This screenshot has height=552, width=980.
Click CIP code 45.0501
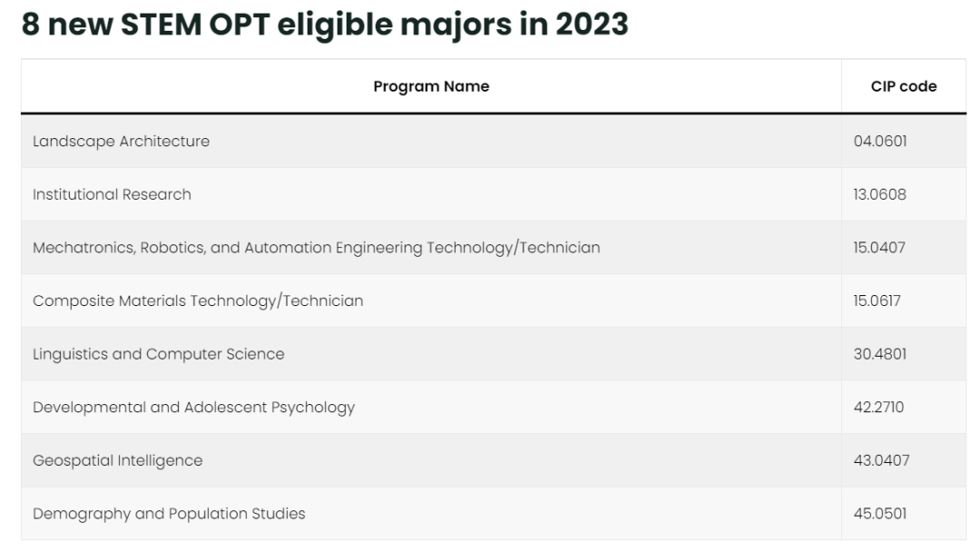click(880, 514)
